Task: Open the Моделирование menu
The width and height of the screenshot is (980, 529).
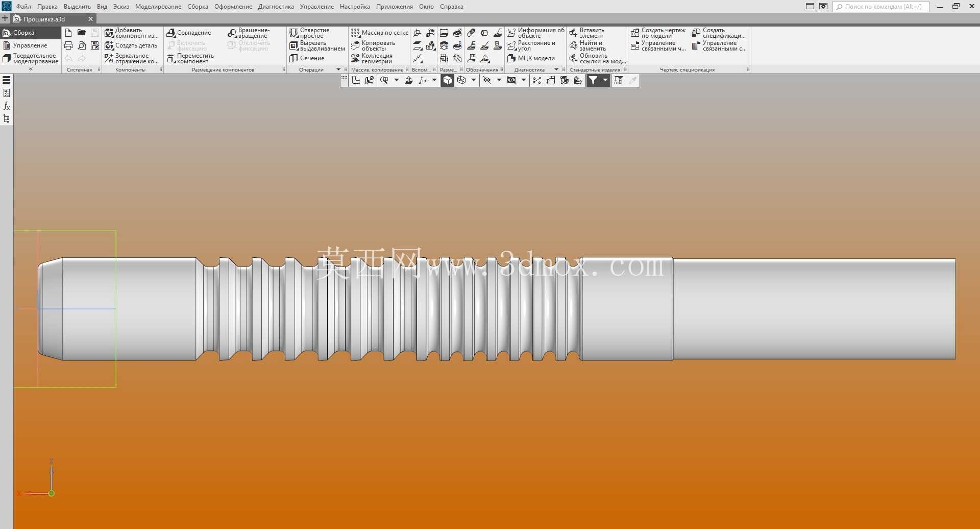Action: click(158, 7)
